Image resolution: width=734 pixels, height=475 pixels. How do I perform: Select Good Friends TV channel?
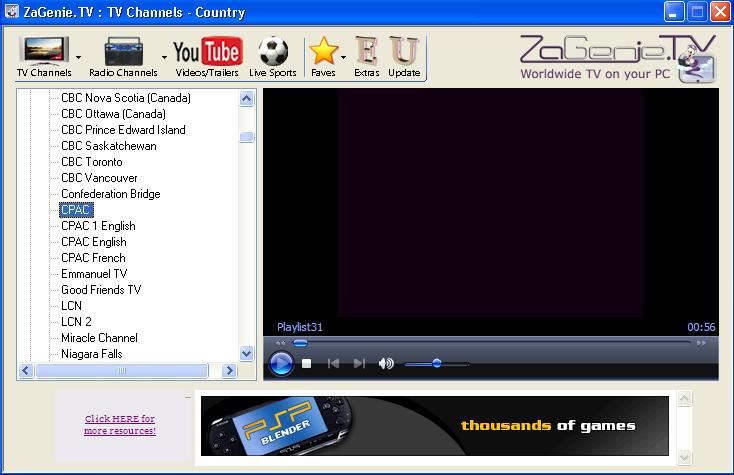pyautogui.click(x=101, y=290)
